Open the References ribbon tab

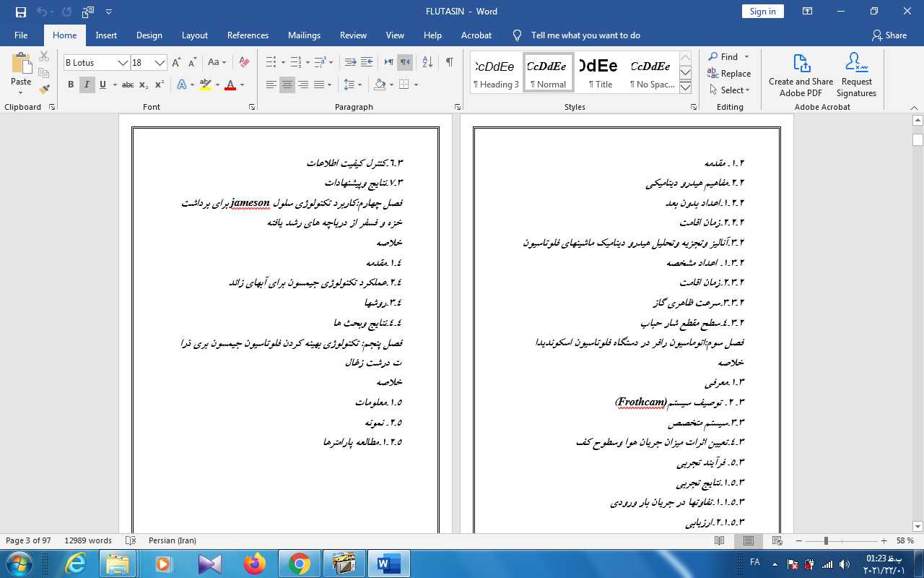tap(248, 35)
